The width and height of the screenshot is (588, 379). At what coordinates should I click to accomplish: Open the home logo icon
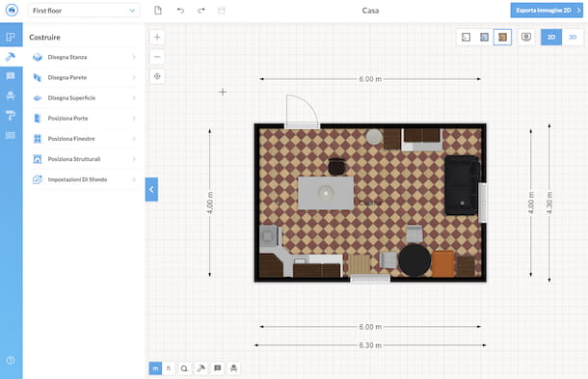(x=12, y=11)
